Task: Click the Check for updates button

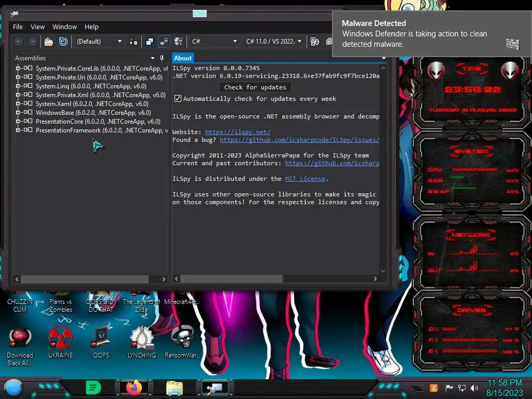Action: click(255, 87)
